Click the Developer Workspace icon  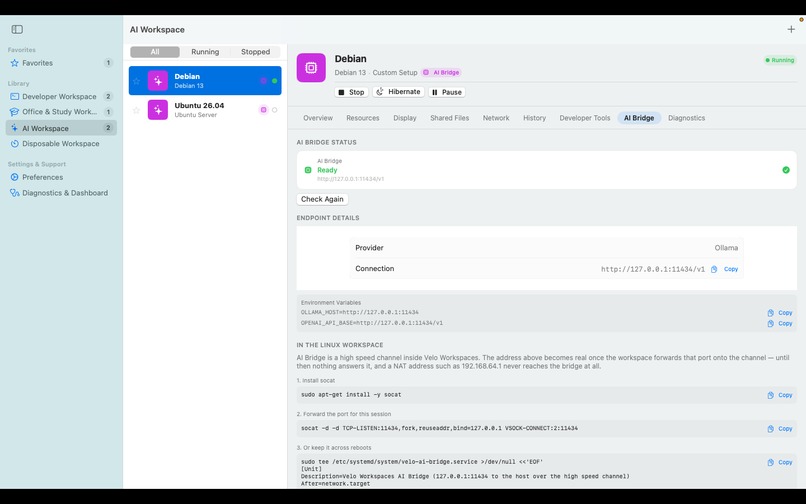[x=14, y=96]
